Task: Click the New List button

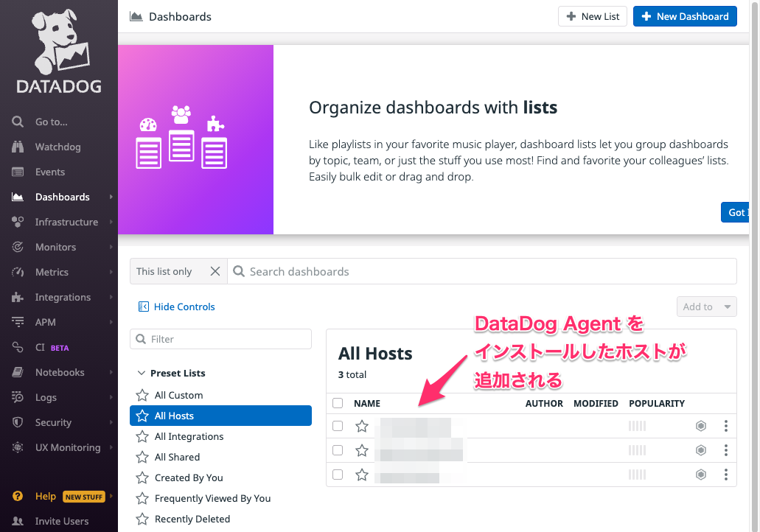Action: [592, 16]
